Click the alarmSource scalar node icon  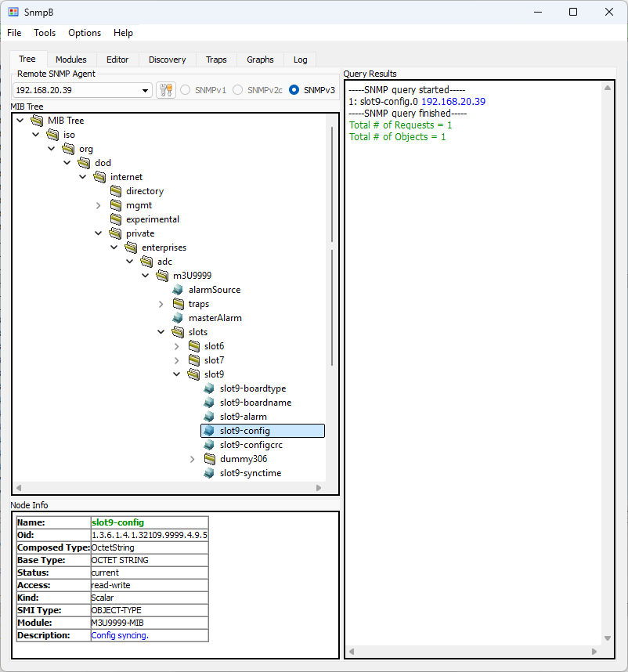178,290
